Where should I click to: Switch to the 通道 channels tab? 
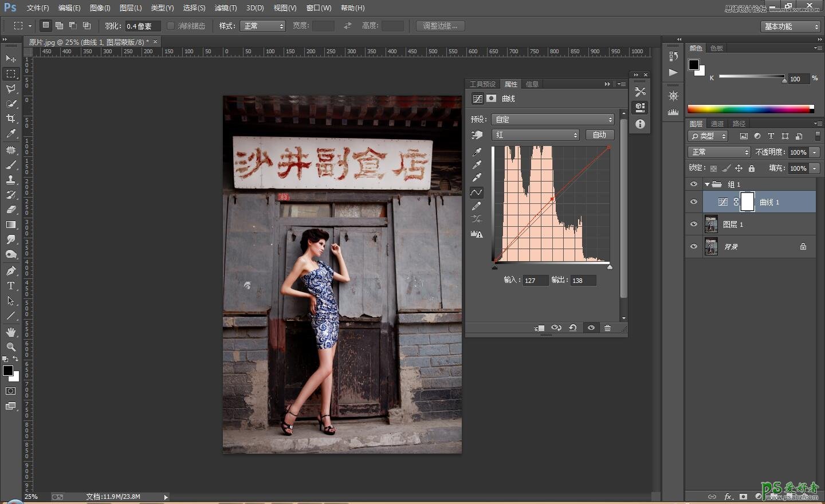(717, 124)
